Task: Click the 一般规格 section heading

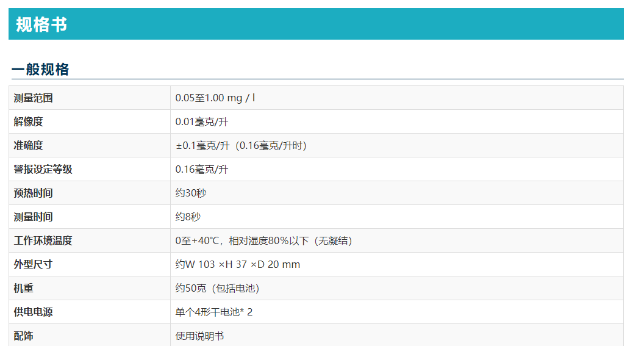Action: point(40,69)
